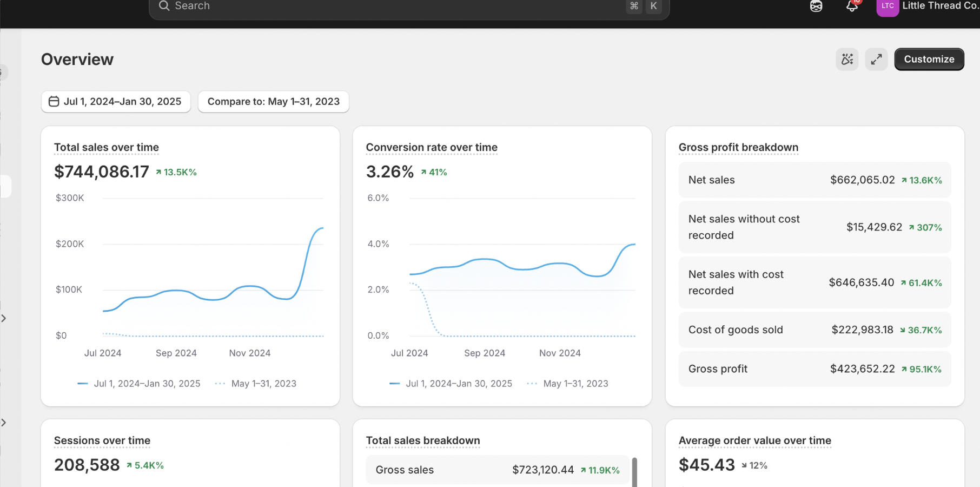Toggle fullscreen expand icon
Viewport: 980px width, 487px height.
(876, 59)
